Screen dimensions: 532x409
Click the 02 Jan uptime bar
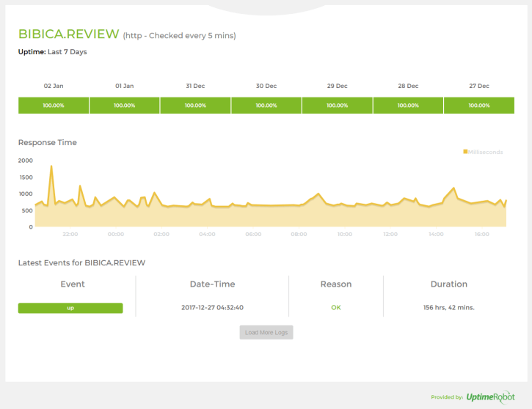pos(54,106)
